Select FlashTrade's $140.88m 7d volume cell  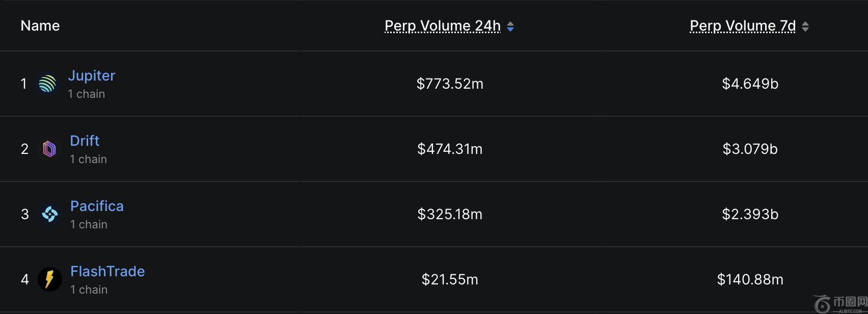click(x=750, y=279)
